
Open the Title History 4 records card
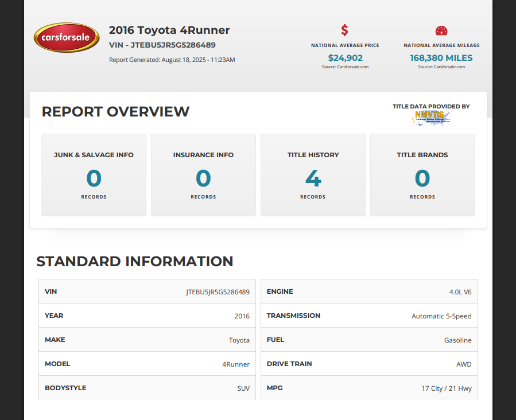pyautogui.click(x=313, y=175)
